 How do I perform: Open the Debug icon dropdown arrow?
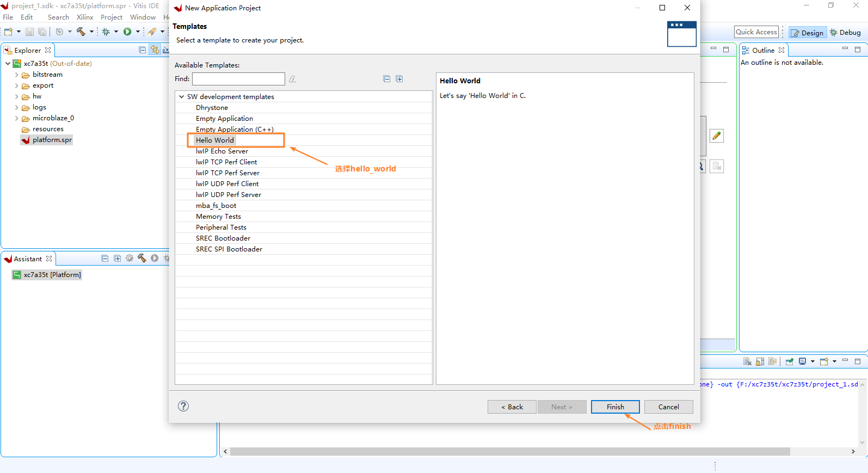click(116, 32)
